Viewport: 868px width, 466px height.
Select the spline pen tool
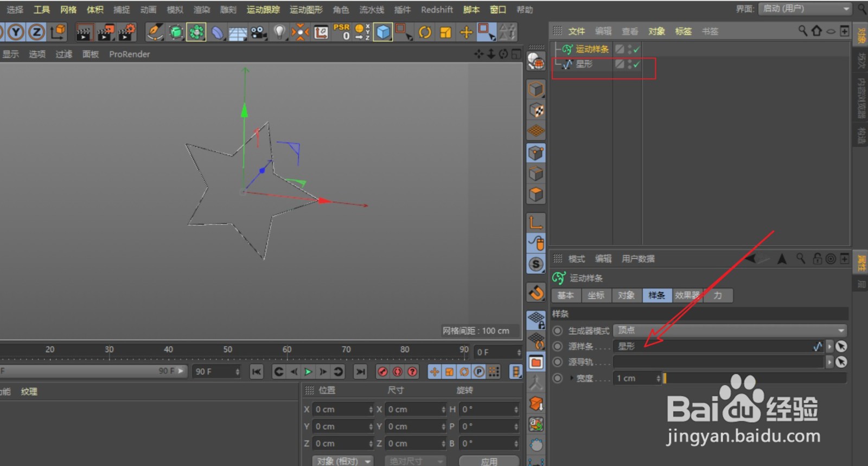click(155, 33)
